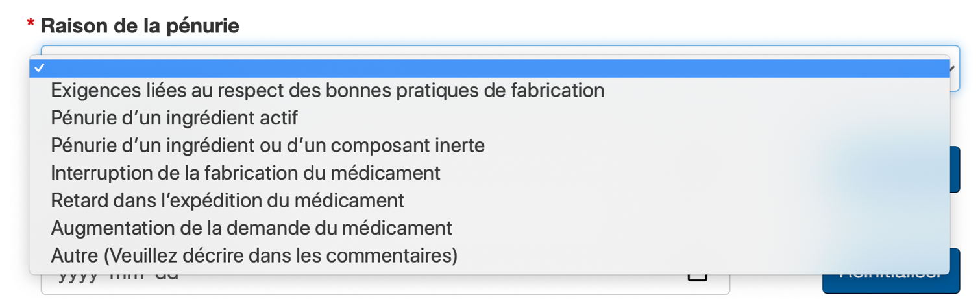
Task: Pick "Pénurie d'un ingrédient ou d'un composant inerte"
Action: tap(267, 145)
